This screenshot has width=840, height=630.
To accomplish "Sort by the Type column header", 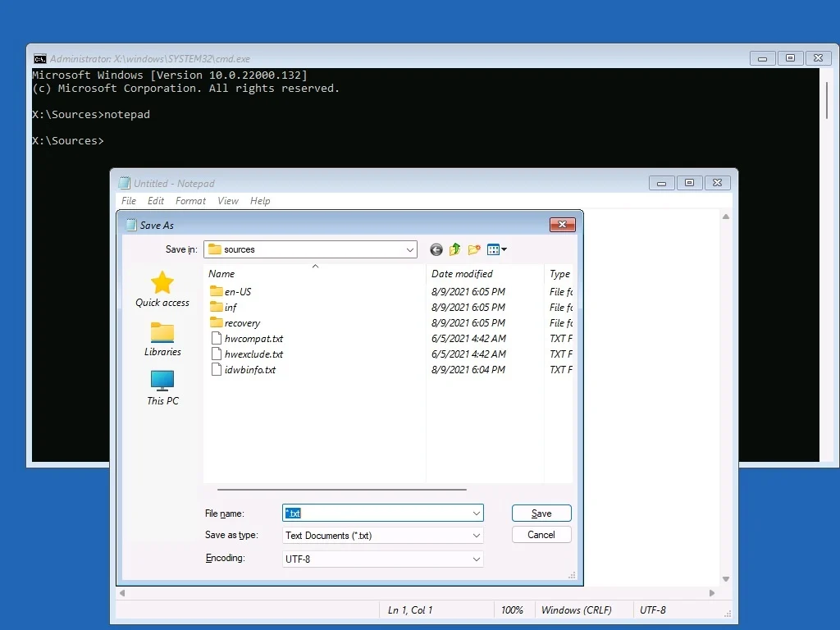I will click(x=559, y=274).
